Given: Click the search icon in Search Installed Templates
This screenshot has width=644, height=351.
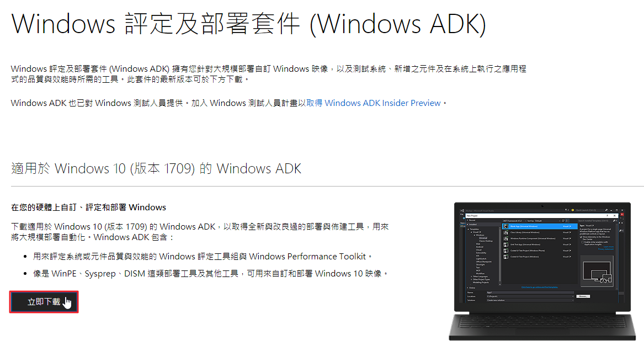Looking at the screenshot, I should point(614,221).
